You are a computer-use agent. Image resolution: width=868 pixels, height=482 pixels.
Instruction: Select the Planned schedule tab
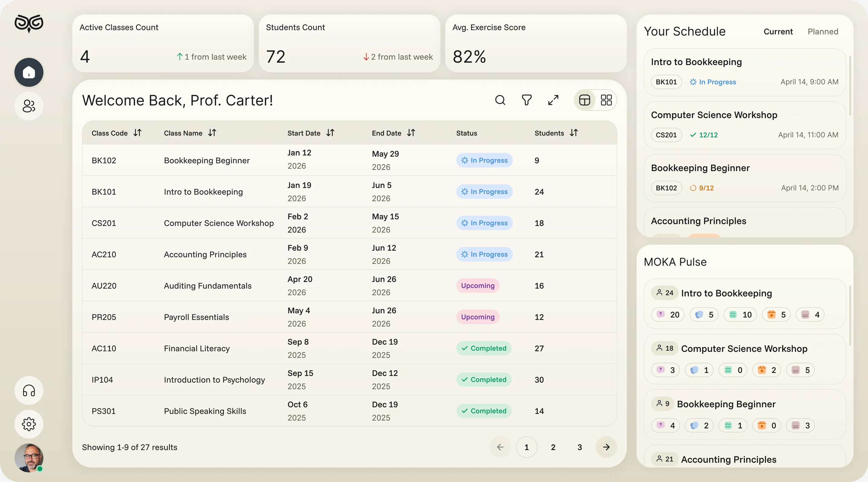[823, 32]
